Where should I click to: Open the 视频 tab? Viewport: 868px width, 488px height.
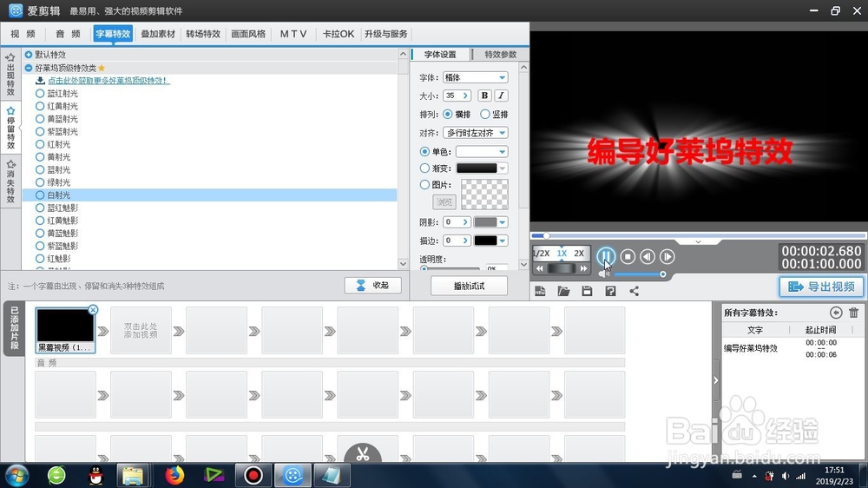[x=23, y=34]
